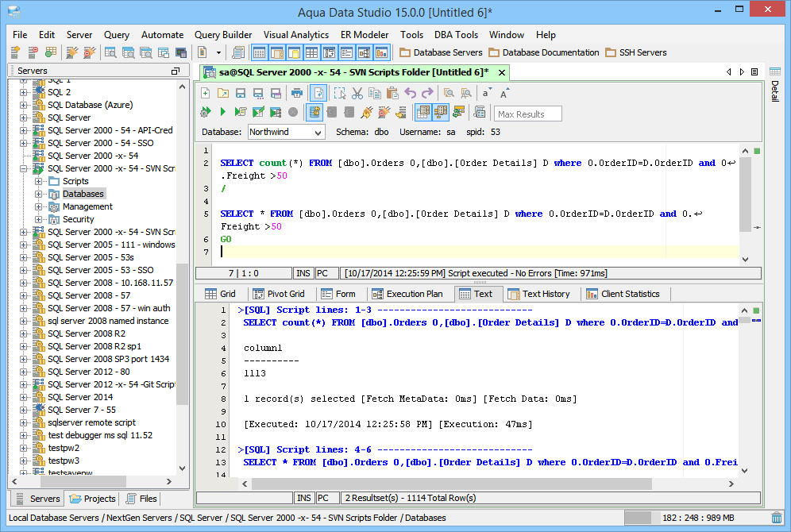This screenshot has height=532, width=791.
Task: Click the Undo arrow icon
Action: [411, 93]
